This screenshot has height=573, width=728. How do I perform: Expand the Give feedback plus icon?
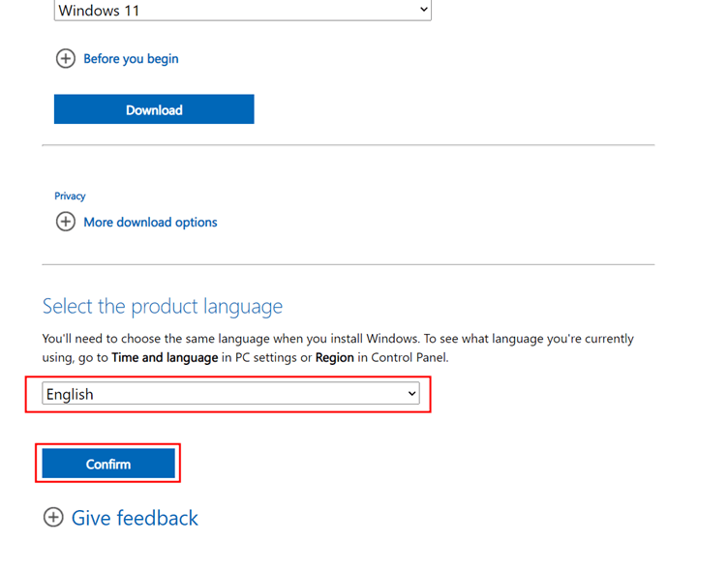53,517
